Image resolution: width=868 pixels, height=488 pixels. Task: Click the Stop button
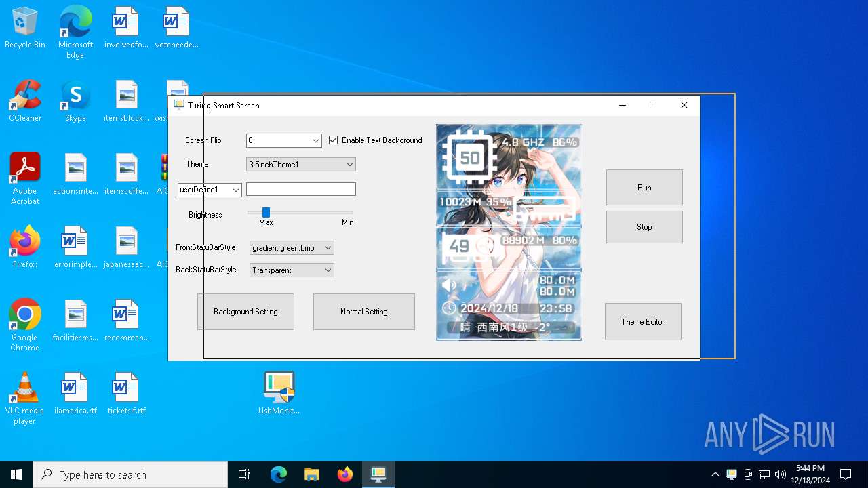click(644, 227)
